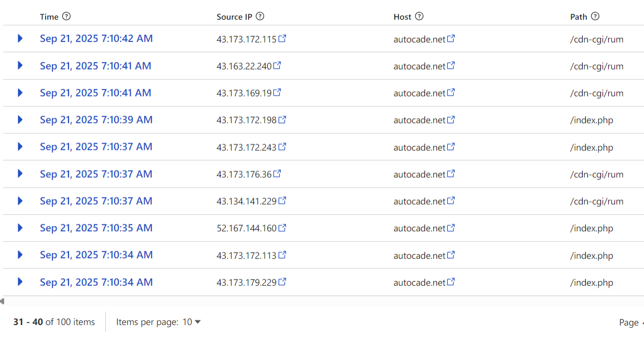Open autocade.net external icon in first row

[x=451, y=38]
